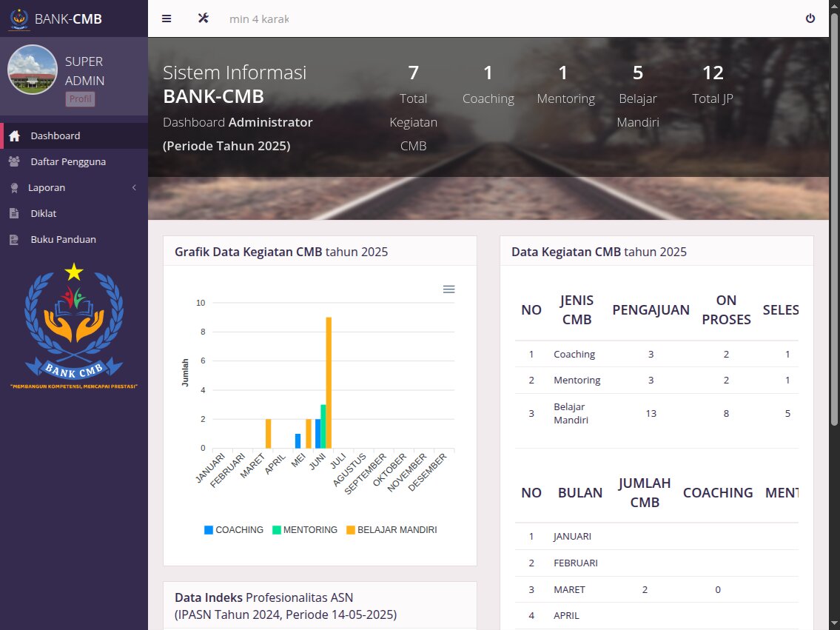The image size is (840, 630).
Task: Click the Dashboard home icon
Action: point(14,136)
